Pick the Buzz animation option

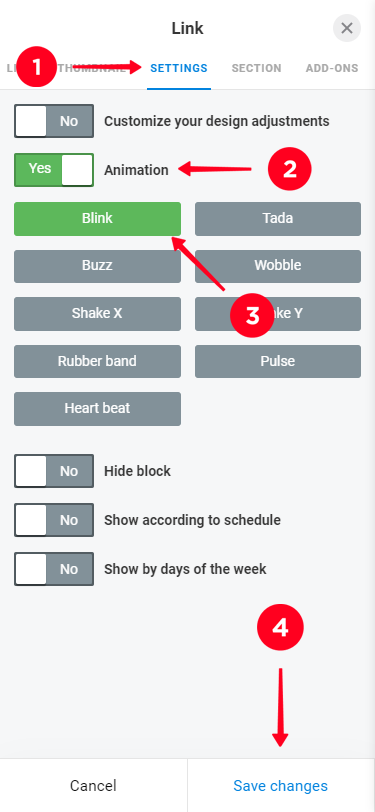coord(97,266)
